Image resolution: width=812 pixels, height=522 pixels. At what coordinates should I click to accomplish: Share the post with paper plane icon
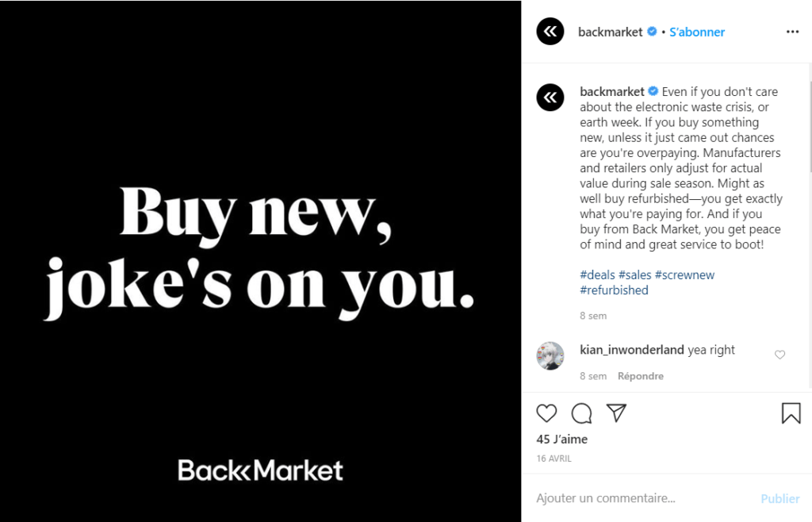coord(616,413)
